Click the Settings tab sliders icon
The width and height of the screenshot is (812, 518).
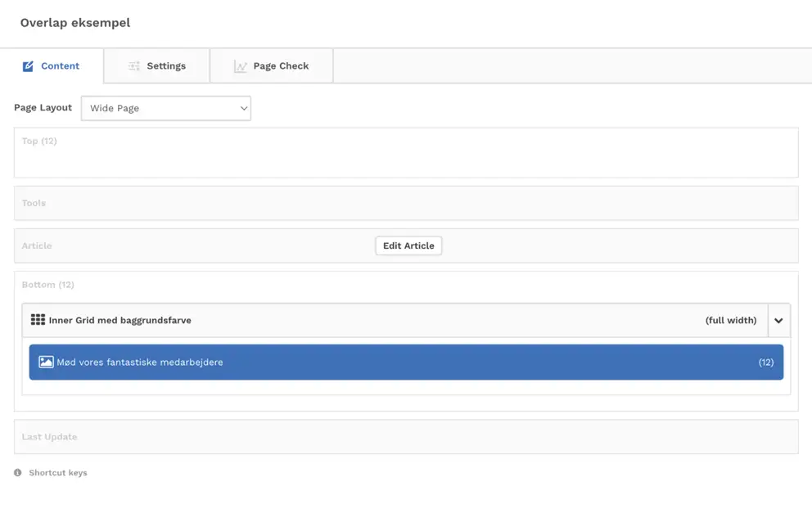point(134,66)
